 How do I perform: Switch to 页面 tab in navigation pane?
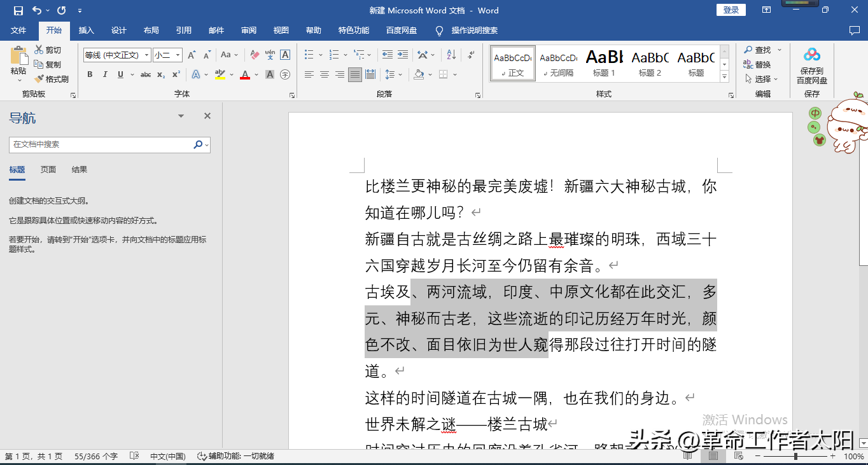(x=48, y=169)
